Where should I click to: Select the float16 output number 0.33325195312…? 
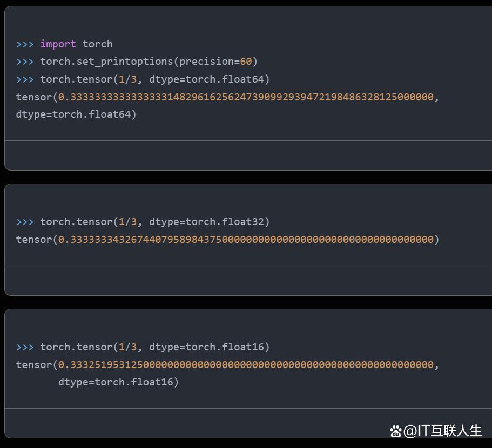point(246,365)
